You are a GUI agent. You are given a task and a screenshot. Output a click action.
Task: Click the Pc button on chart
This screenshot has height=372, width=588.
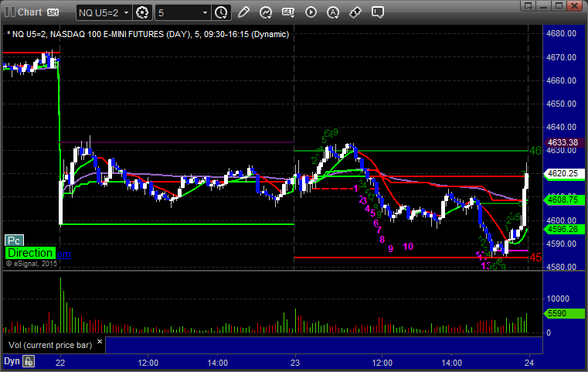pos(14,241)
